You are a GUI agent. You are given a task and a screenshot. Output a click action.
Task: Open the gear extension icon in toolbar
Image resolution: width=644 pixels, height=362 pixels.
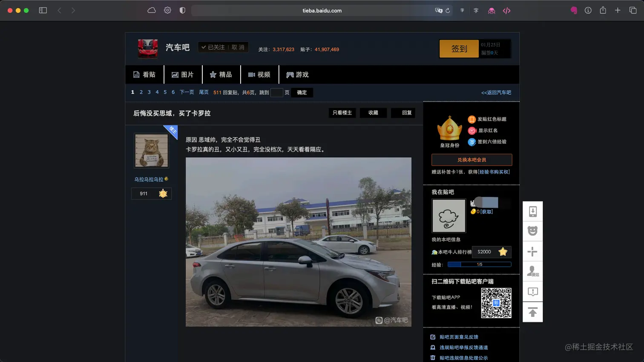pyautogui.click(x=167, y=11)
